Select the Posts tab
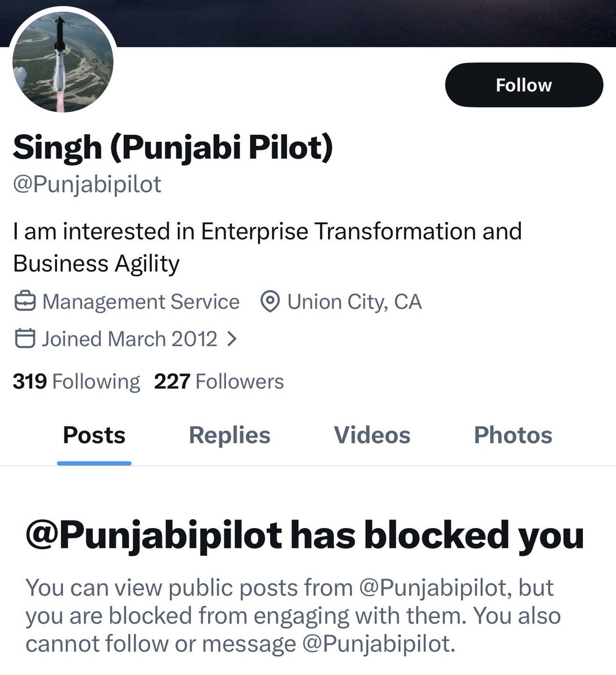The height and width of the screenshot is (675, 616). coord(94,435)
